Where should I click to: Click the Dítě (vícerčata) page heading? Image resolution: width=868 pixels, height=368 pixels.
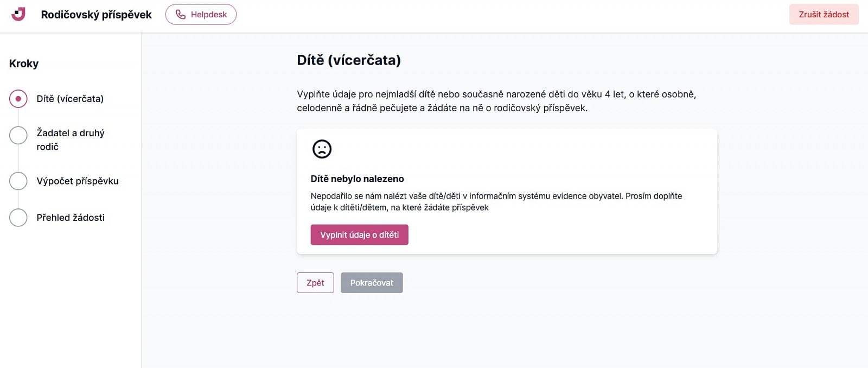(349, 60)
